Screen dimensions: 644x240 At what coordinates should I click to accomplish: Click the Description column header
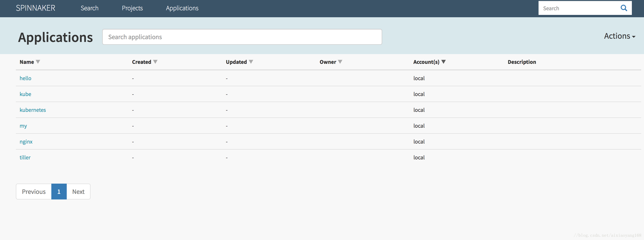(522, 62)
